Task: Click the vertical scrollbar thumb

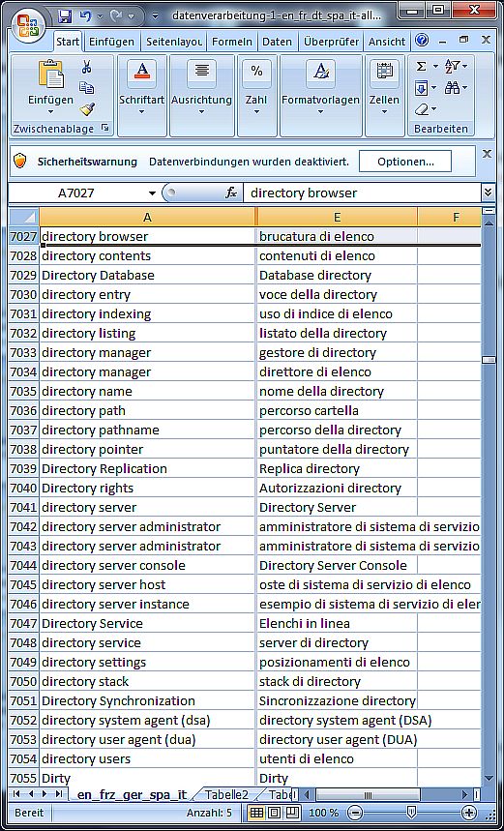Action: click(489, 360)
